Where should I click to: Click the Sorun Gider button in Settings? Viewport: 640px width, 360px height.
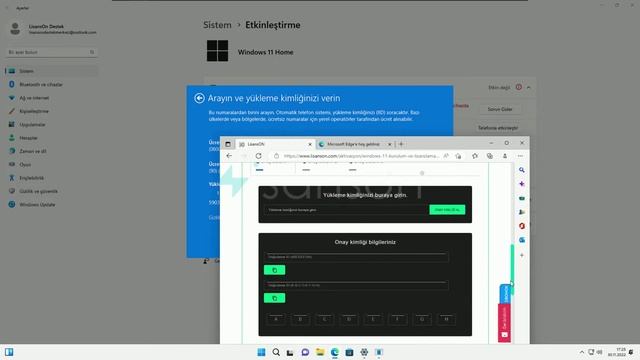[500, 109]
